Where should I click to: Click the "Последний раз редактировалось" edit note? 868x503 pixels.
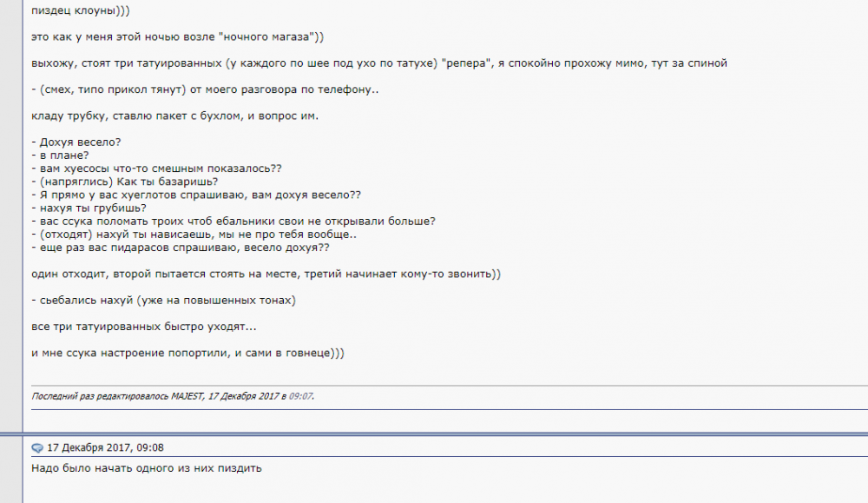[x=173, y=396]
